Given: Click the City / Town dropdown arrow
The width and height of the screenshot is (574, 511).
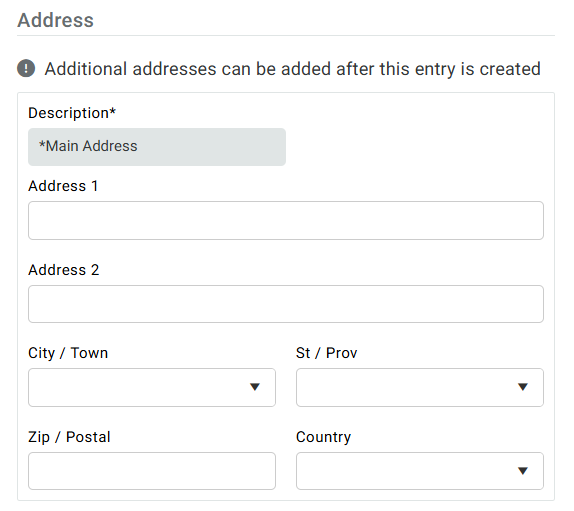Looking at the screenshot, I should click(x=255, y=387).
